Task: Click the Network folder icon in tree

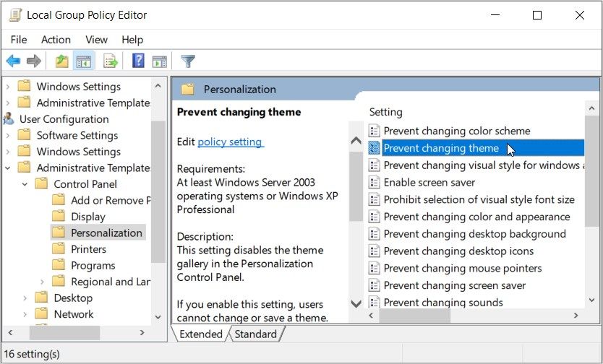Action: 41,313
